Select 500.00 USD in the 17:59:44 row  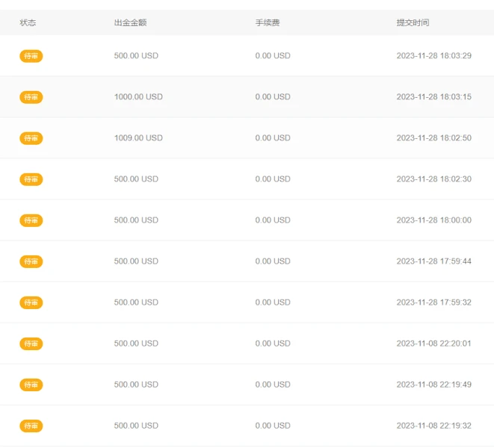tap(136, 261)
